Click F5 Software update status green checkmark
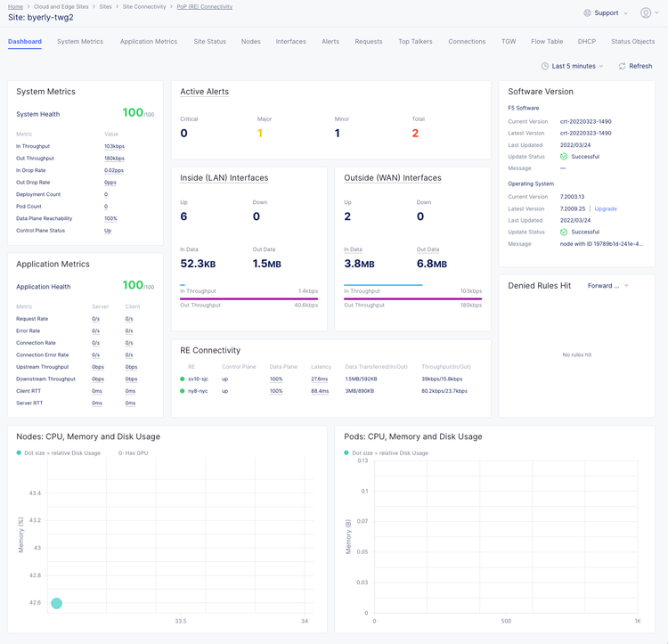The width and height of the screenshot is (668, 644). coord(564,157)
